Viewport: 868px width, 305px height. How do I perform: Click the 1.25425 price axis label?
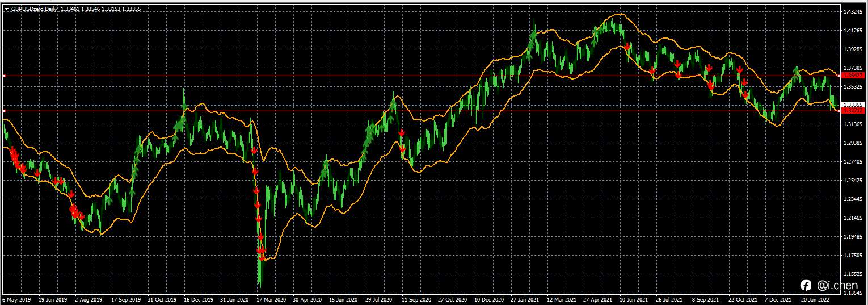(x=853, y=181)
